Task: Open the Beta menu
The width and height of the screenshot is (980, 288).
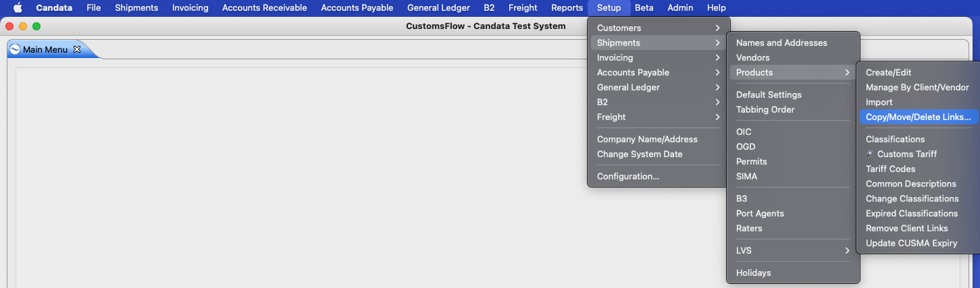Action: 644,8
